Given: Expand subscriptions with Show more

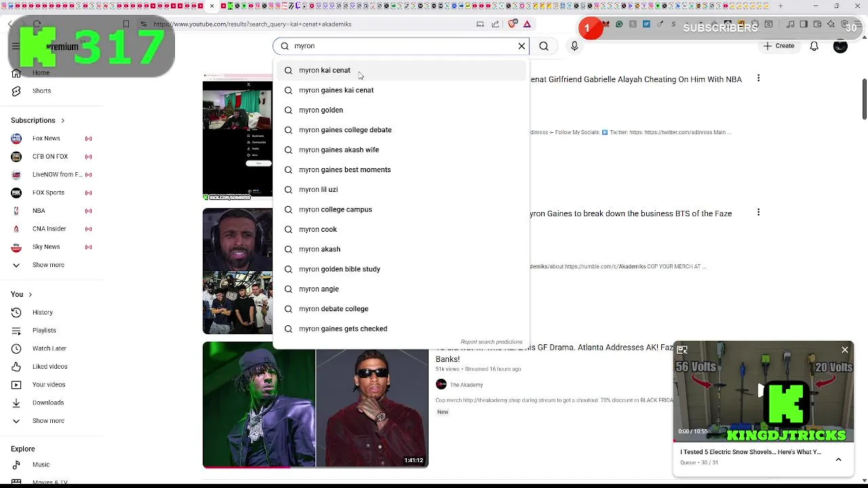Looking at the screenshot, I should pos(48,265).
